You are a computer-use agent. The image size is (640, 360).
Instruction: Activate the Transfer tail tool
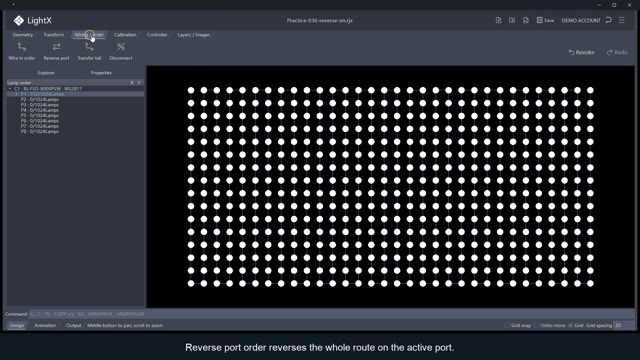89,51
